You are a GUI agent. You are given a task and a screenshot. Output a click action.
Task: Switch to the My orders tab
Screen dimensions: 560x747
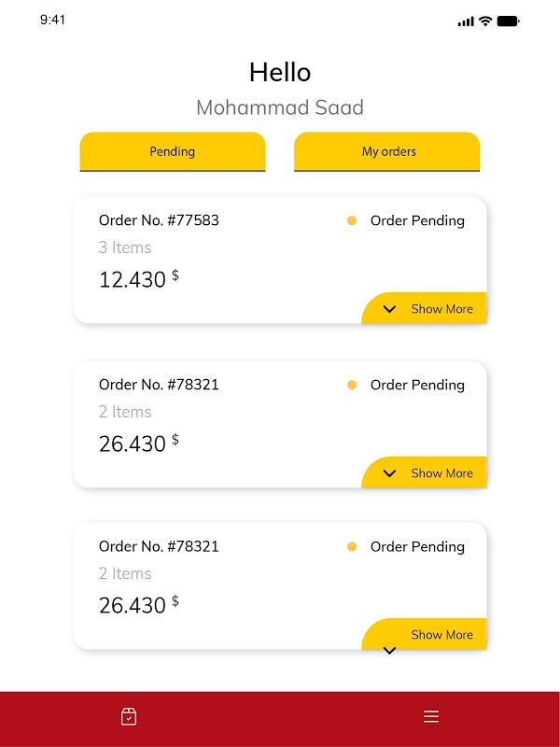point(388,151)
